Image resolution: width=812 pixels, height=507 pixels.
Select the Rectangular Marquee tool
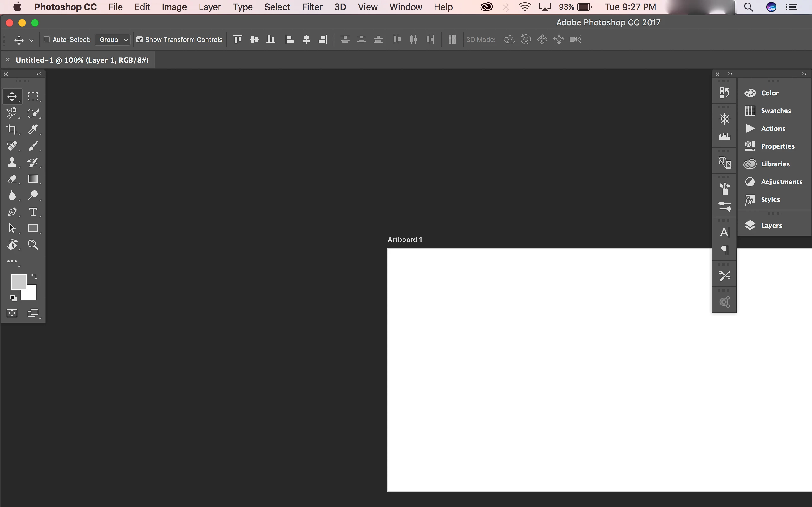point(33,97)
